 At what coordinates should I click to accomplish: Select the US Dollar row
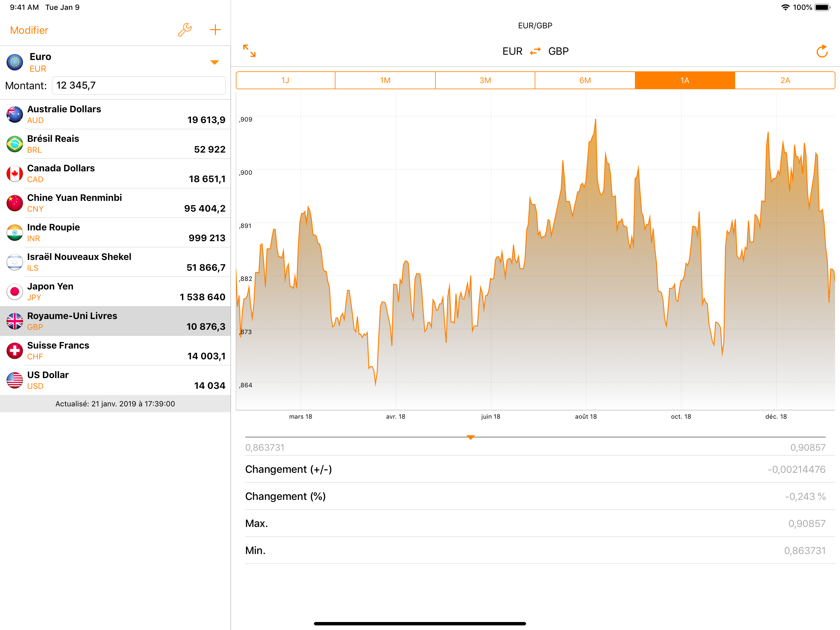tap(115, 380)
